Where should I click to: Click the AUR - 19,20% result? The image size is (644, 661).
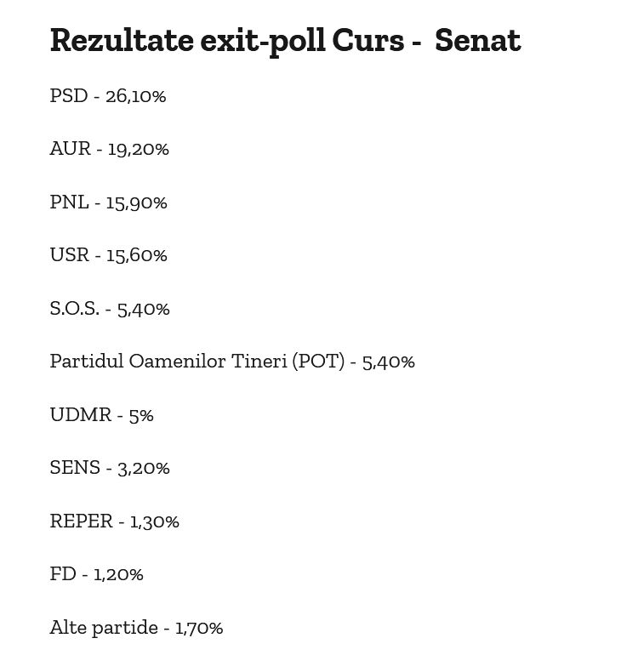click(x=109, y=149)
